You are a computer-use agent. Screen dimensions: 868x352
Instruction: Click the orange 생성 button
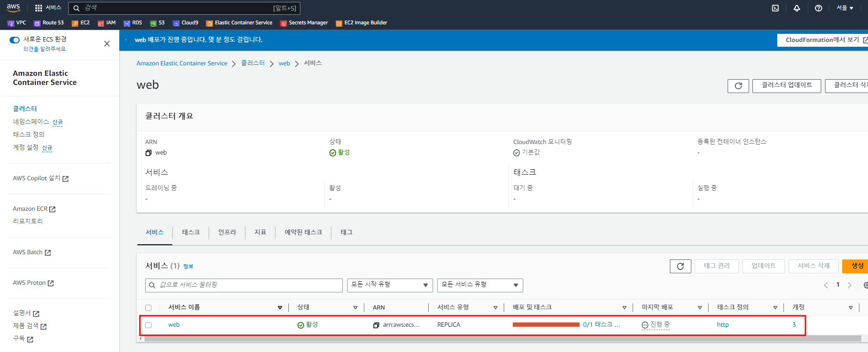click(x=856, y=266)
